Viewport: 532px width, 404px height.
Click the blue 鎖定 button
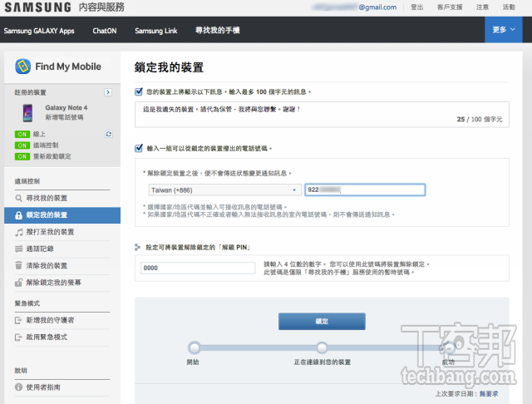(322, 321)
